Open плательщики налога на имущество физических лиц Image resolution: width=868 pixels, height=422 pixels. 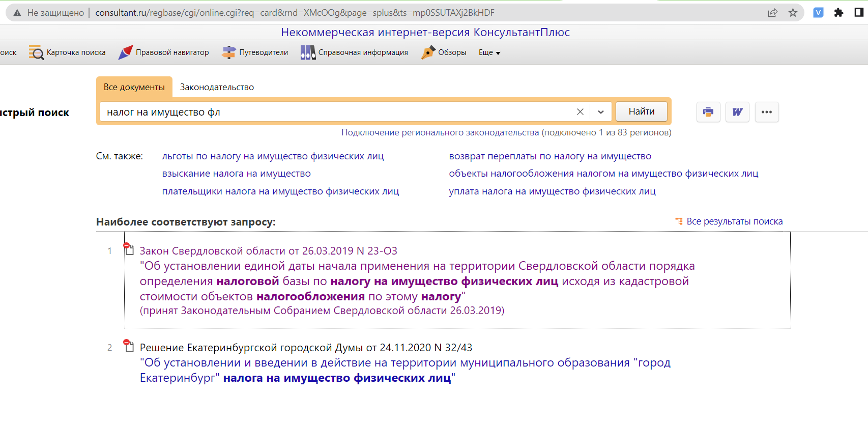tap(280, 191)
